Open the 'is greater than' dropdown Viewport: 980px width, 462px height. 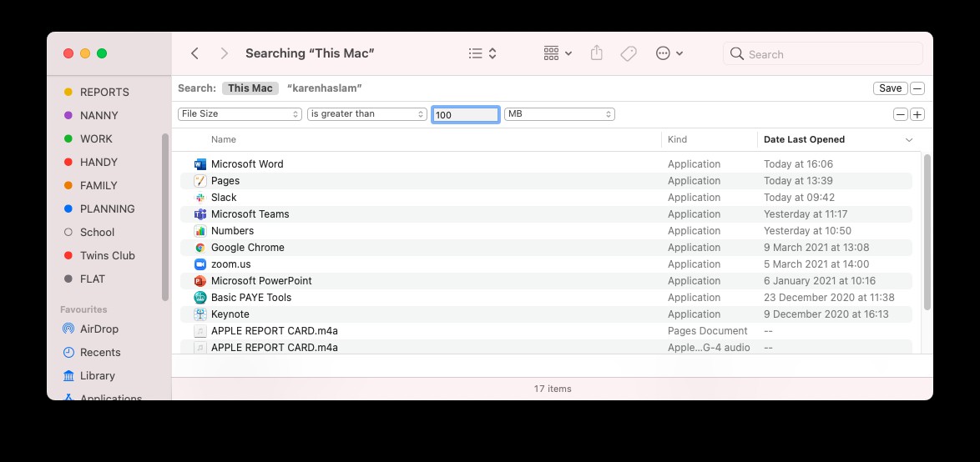click(367, 114)
